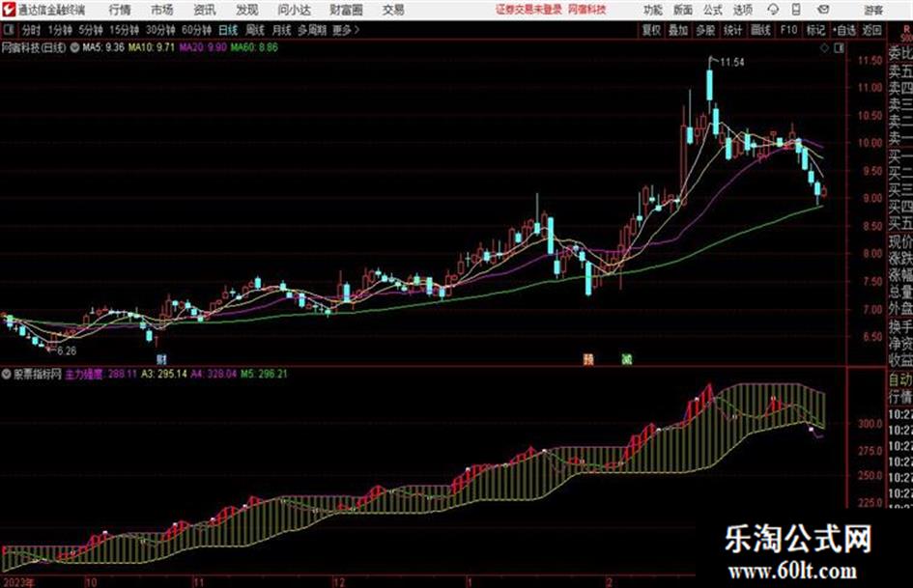Open F10 company info

click(x=788, y=30)
